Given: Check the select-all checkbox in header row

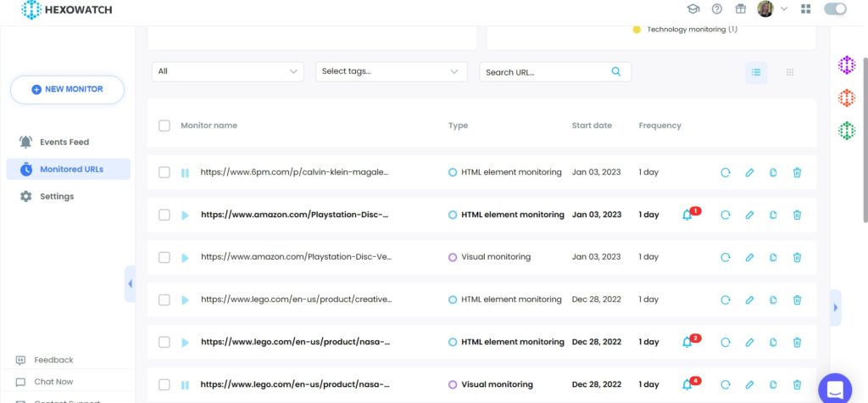Looking at the screenshot, I should (x=164, y=126).
